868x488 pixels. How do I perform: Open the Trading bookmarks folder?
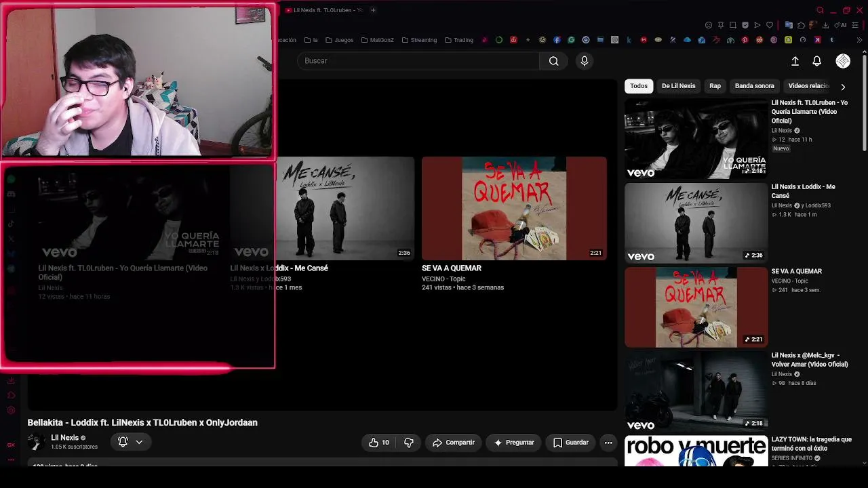point(459,40)
